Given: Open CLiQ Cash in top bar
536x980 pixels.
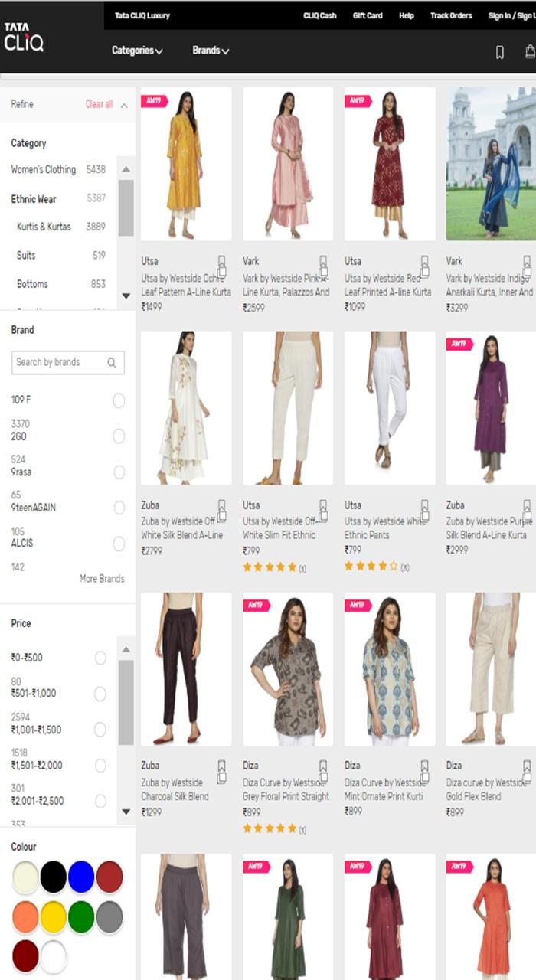Looking at the screenshot, I should tap(320, 15).
